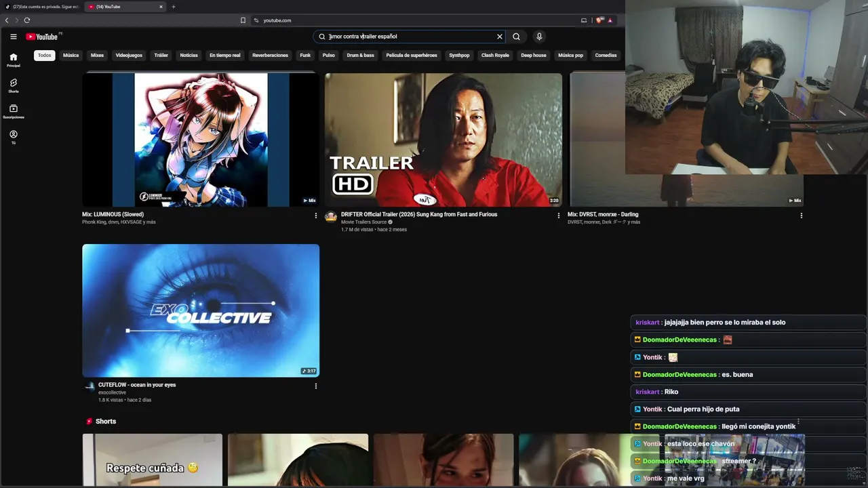Open the LUMINOUS (Slowed) mix thumbnail
Viewport: 868px width, 488px height.
pos(201,140)
